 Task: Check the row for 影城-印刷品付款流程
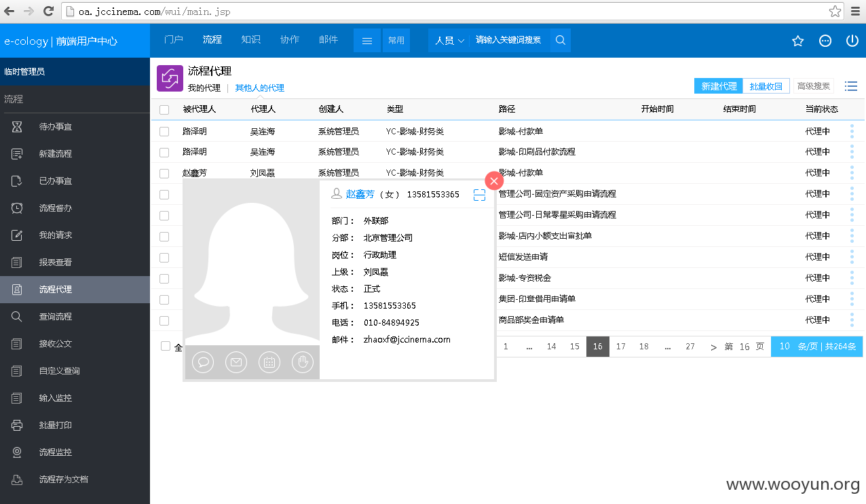point(164,153)
